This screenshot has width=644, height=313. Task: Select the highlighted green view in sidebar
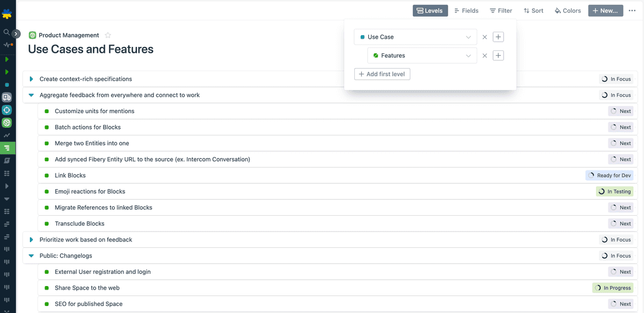(x=7, y=148)
